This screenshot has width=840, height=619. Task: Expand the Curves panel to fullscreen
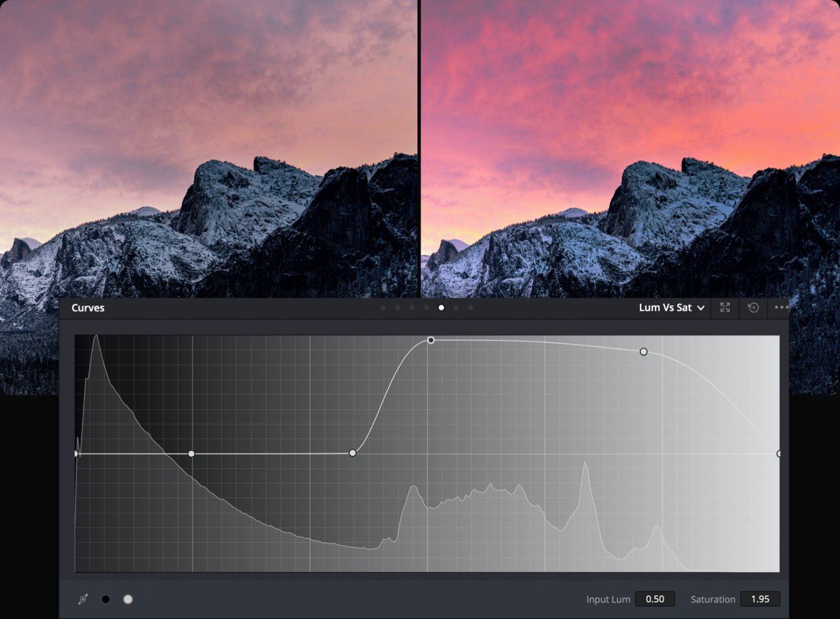(x=725, y=308)
